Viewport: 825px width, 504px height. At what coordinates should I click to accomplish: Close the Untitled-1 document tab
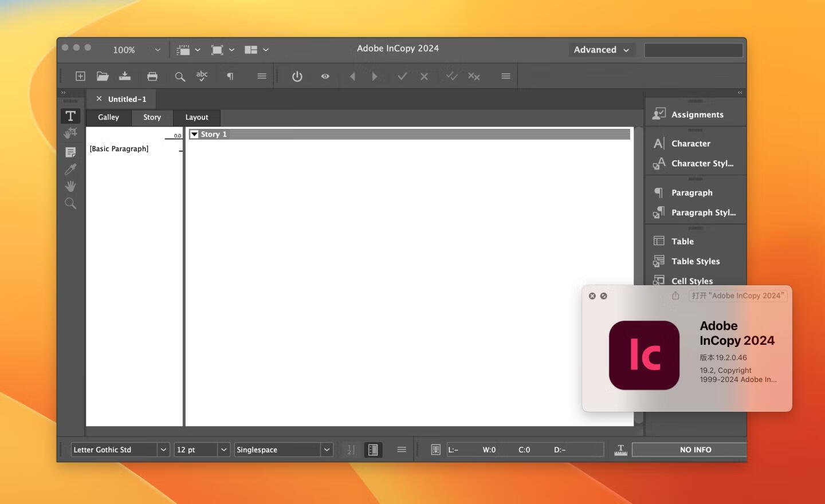99,99
